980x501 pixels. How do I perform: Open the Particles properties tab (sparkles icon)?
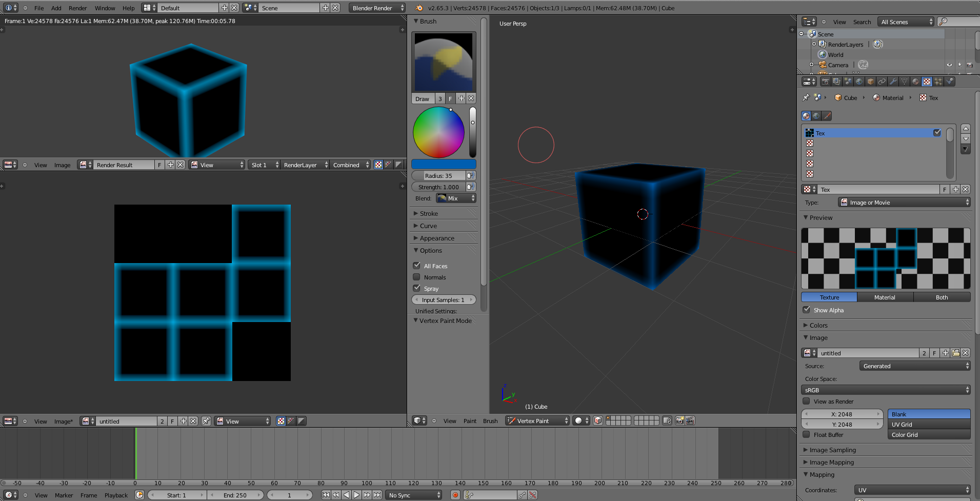click(938, 82)
